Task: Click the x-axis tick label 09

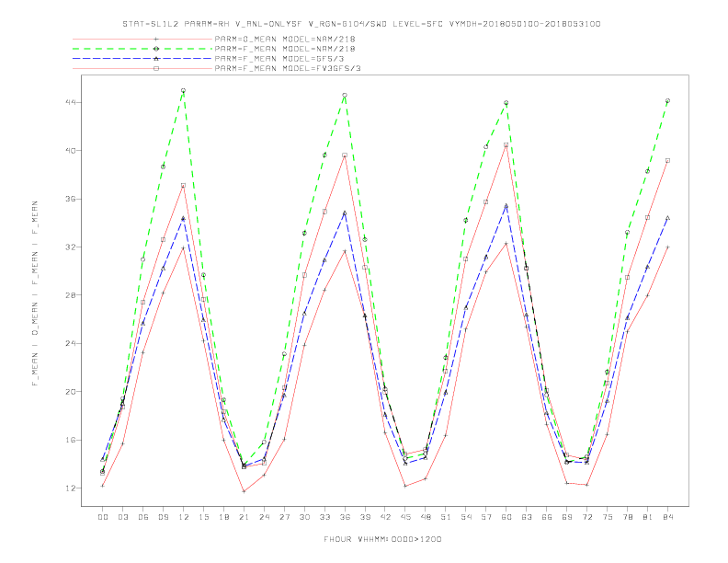Action: point(163,517)
